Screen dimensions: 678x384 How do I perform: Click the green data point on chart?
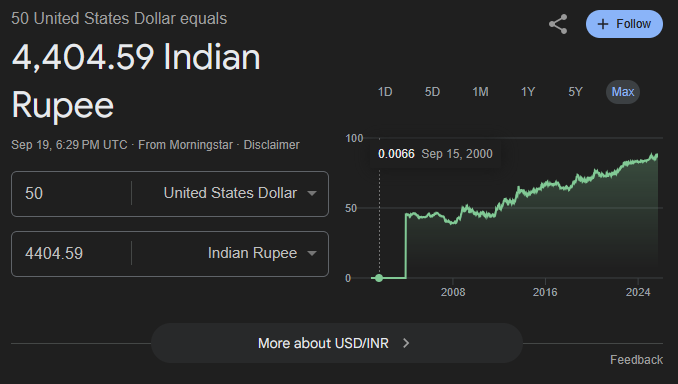tap(379, 278)
